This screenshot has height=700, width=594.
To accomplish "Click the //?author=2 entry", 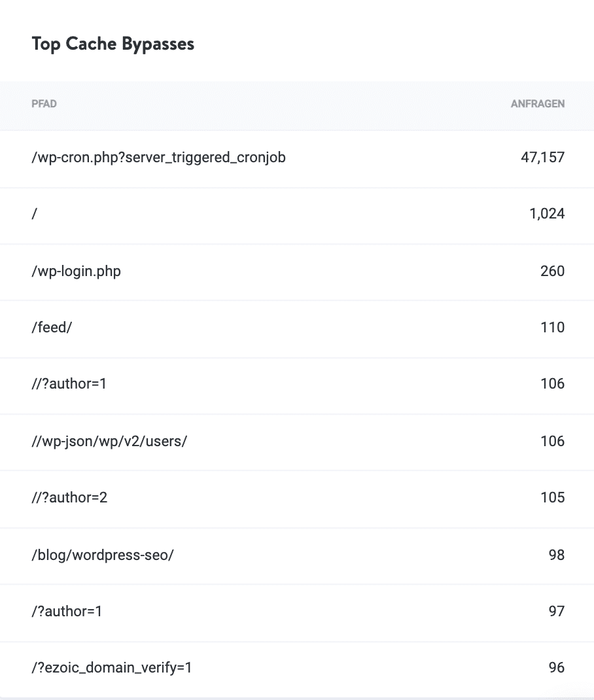I will pyautogui.click(x=70, y=498).
